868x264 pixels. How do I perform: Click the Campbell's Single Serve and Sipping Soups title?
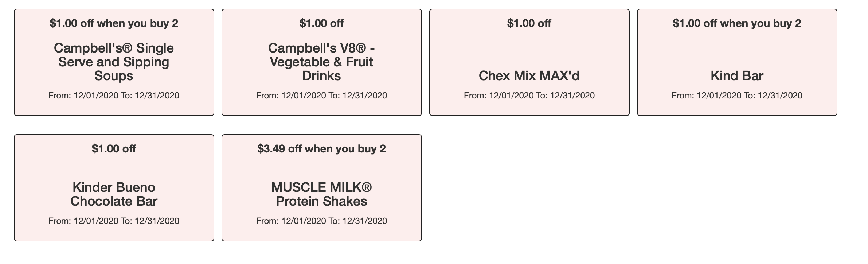pyautogui.click(x=114, y=62)
